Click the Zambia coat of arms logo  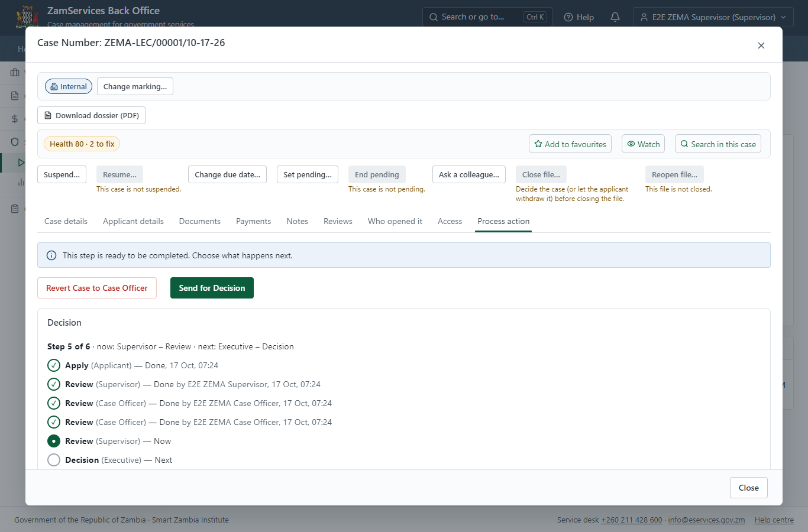(x=27, y=17)
